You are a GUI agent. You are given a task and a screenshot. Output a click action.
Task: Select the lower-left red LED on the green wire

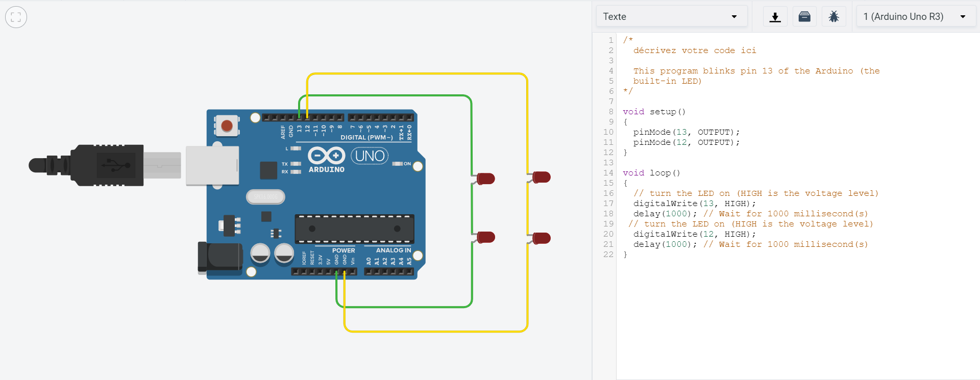[485, 237]
